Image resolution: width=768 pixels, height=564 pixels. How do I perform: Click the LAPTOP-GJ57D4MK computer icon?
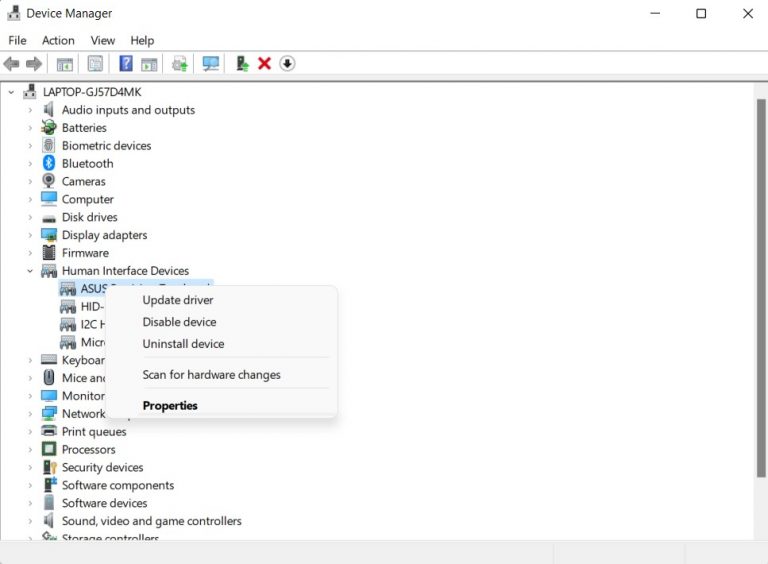[30, 92]
